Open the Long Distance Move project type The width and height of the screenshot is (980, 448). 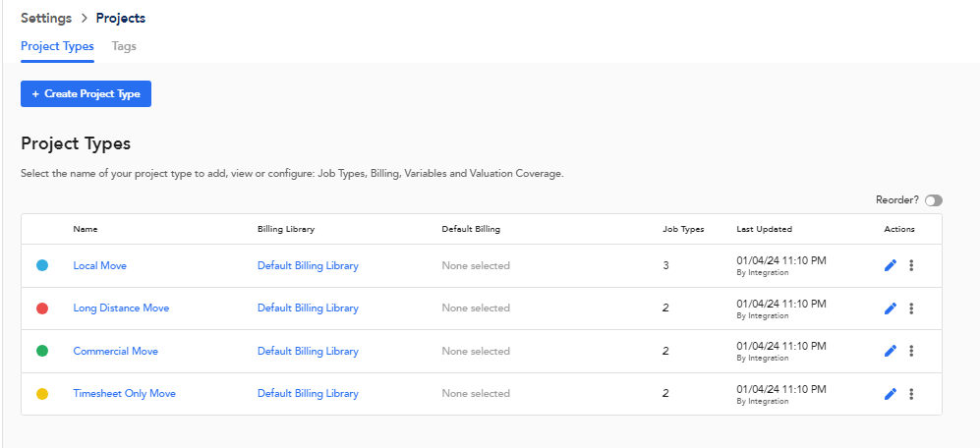121,308
